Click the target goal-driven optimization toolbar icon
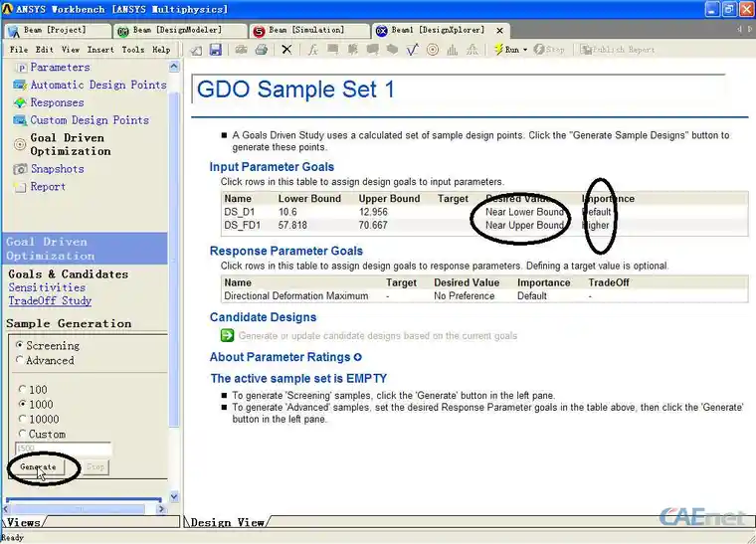Image resolution: width=756 pixels, height=544 pixels. point(433,50)
